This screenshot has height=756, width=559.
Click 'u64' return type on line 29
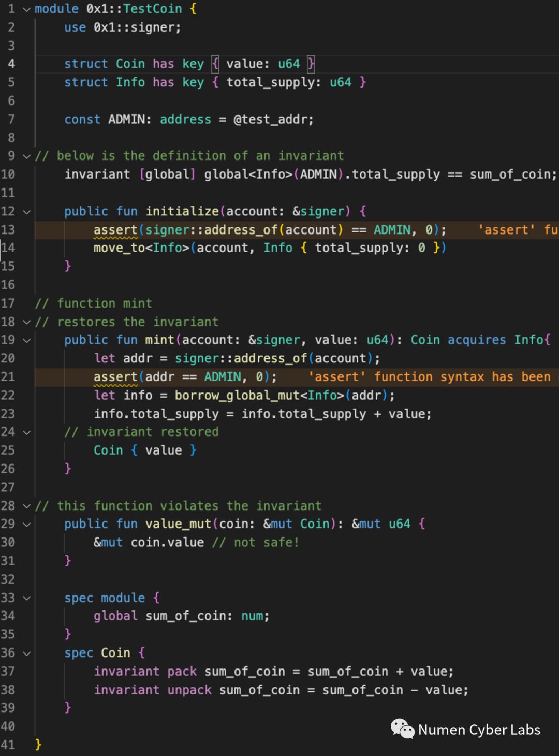400,524
